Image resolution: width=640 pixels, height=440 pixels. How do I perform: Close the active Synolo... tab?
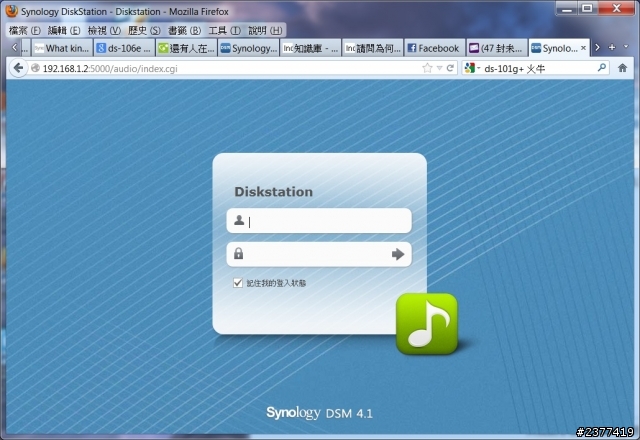tap(583, 48)
